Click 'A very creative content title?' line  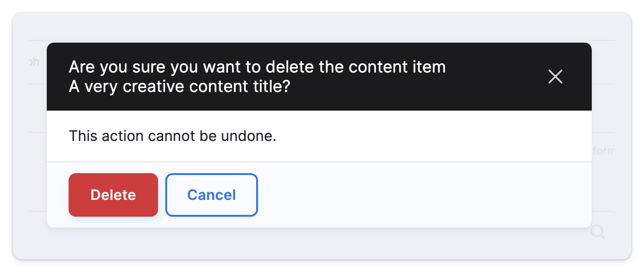coord(179,87)
